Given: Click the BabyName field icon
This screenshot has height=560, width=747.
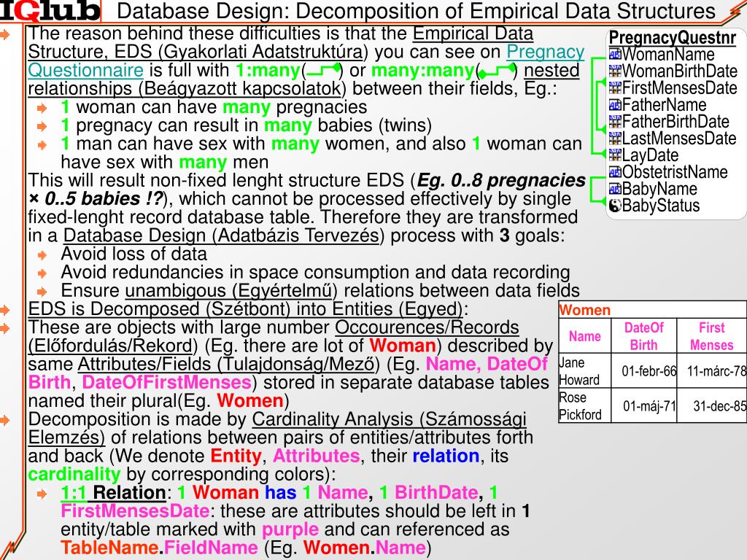Looking at the screenshot, I should point(615,189).
